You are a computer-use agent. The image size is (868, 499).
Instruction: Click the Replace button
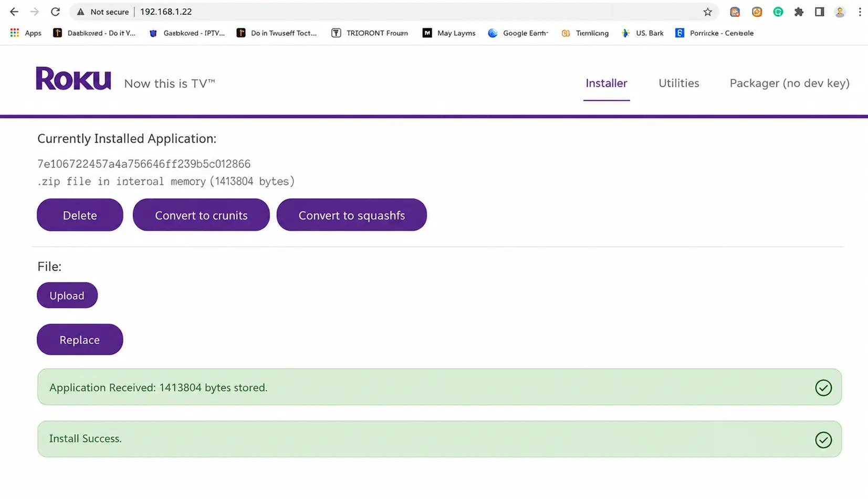(80, 339)
